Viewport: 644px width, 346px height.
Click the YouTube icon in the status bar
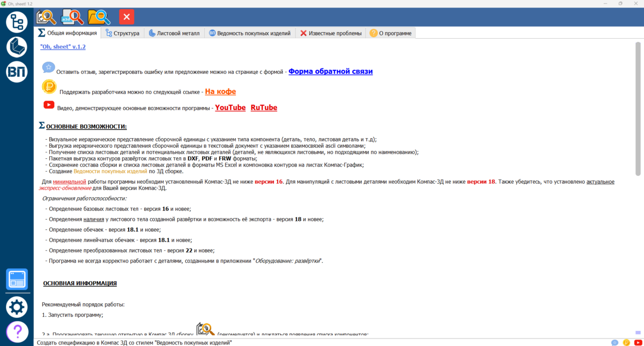click(638, 342)
